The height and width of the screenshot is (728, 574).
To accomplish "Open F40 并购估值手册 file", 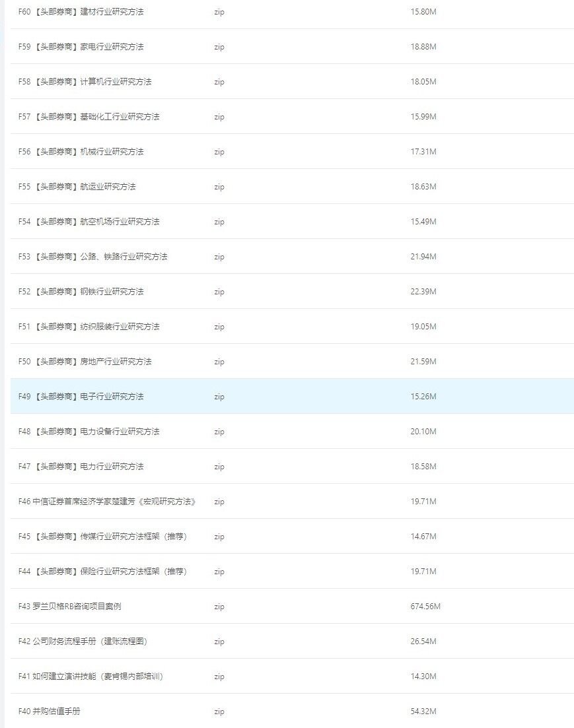I will (50, 711).
